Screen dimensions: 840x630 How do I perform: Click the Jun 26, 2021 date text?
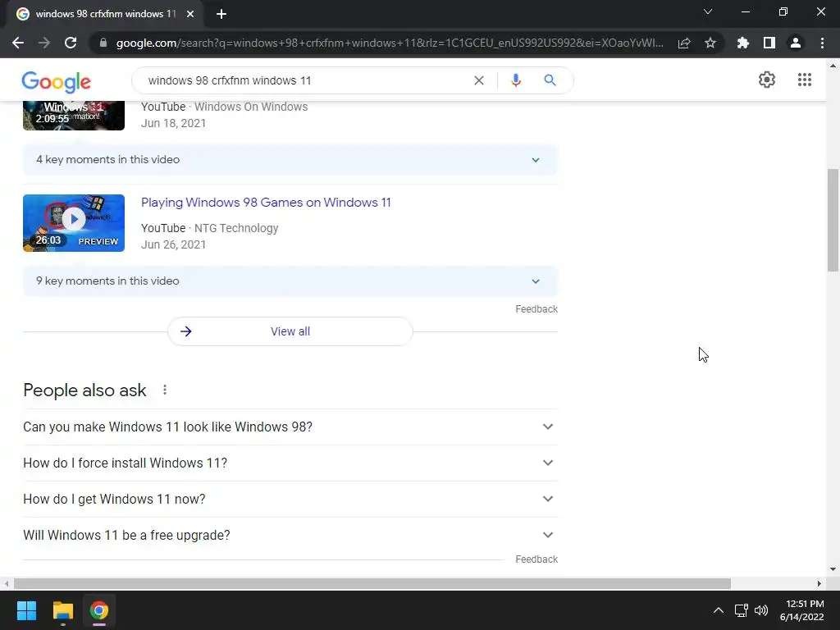173,244
